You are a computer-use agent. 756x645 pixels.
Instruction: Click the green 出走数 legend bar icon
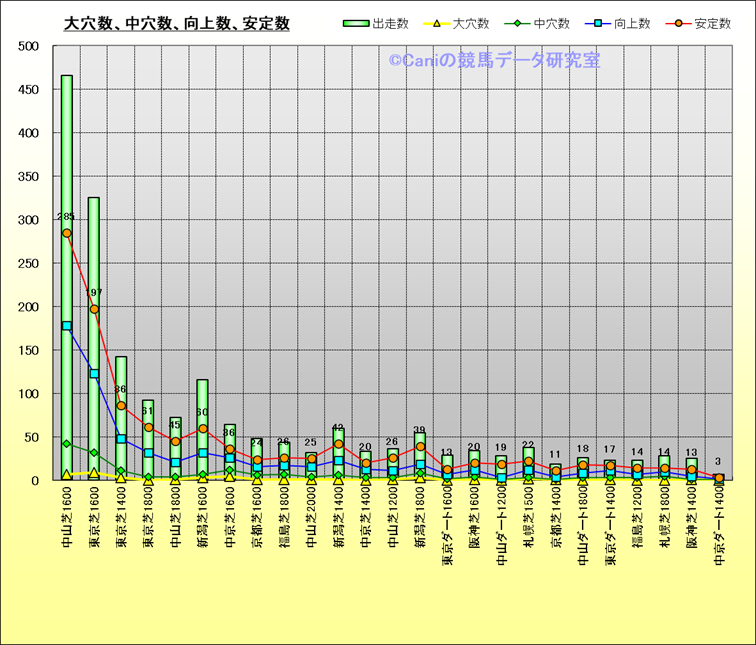[x=355, y=23]
